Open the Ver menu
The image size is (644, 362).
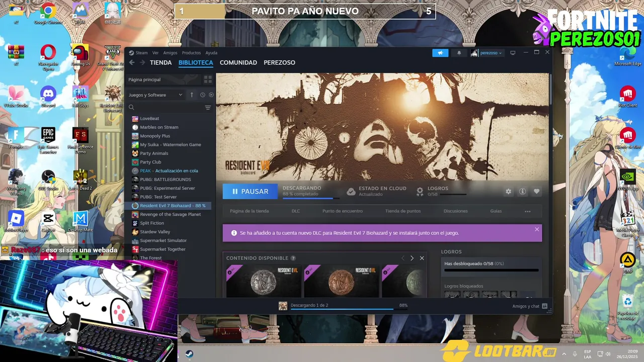click(155, 53)
